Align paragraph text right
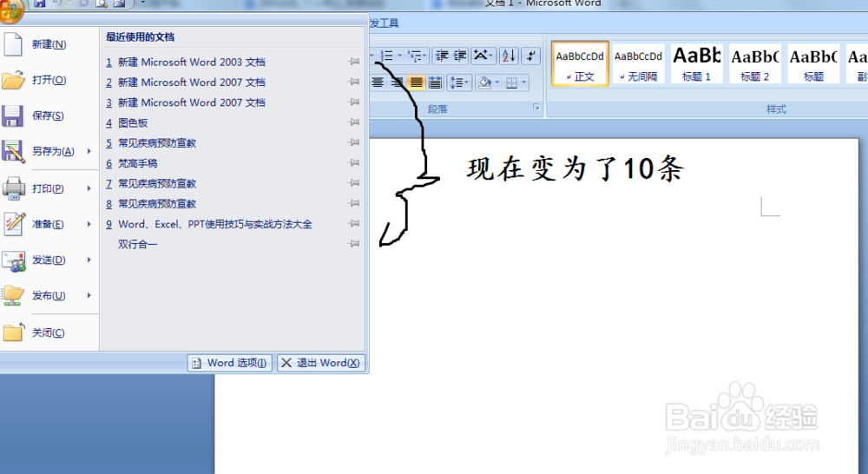868x474 pixels. [x=397, y=83]
